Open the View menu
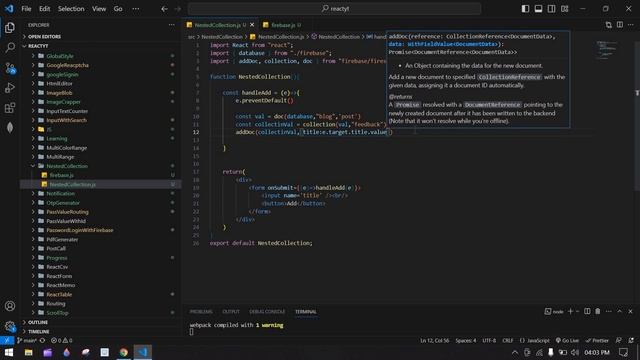 pyautogui.click(x=99, y=9)
